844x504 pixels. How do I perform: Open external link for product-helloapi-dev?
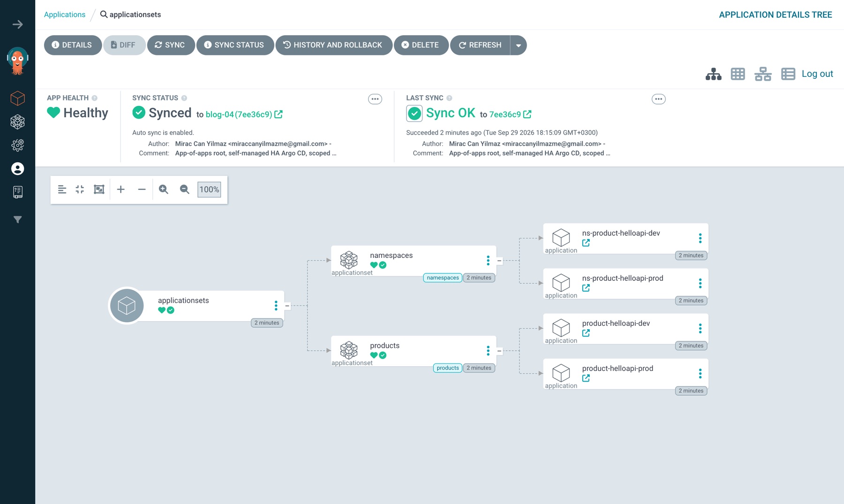pos(586,333)
